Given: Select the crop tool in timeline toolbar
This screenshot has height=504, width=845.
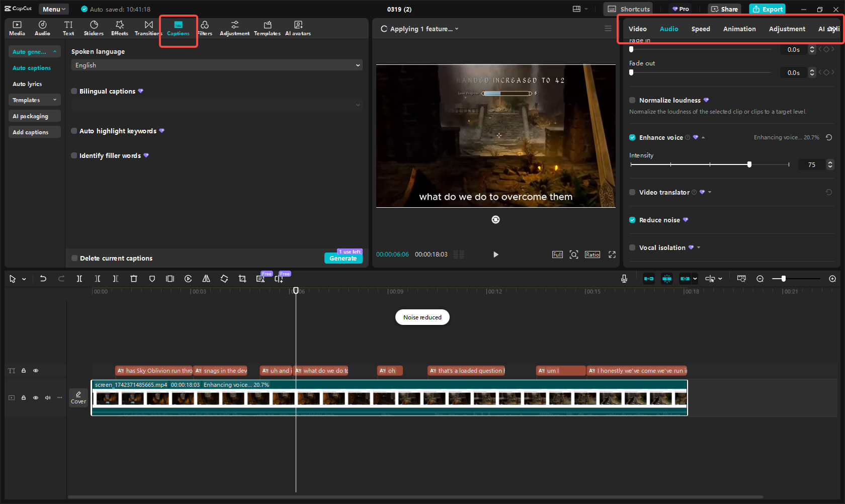Looking at the screenshot, I should 242,279.
